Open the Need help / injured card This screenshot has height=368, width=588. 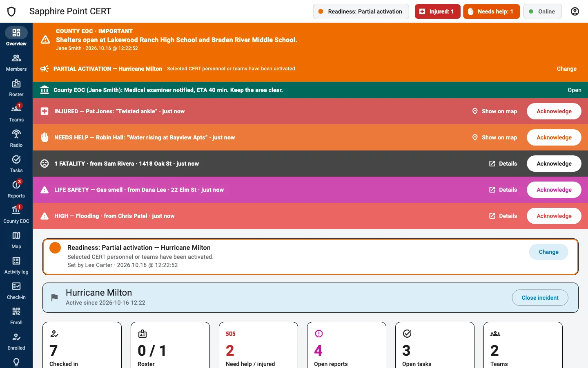(258, 345)
